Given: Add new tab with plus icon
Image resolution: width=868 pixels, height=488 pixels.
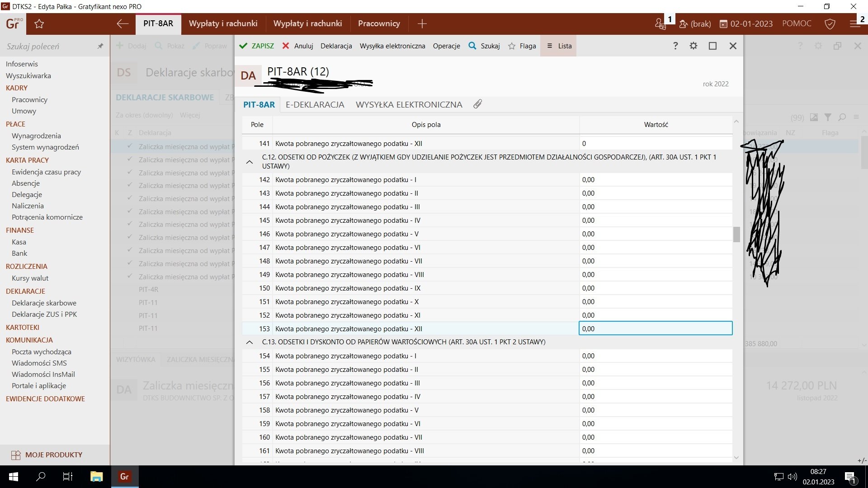Looking at the screenshot, I should tap(422, 24).
